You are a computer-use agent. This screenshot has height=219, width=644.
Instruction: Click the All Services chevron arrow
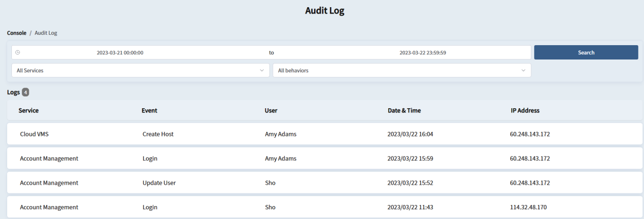click(x=261, y=70)
